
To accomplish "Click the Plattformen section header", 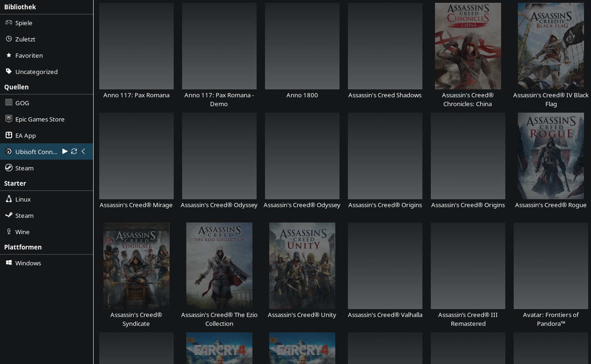I will click(23, 247).
